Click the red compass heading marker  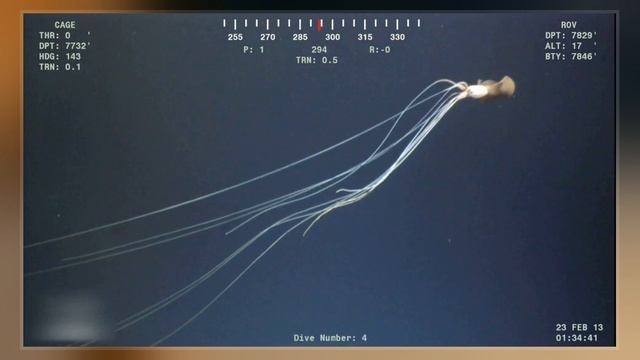[x=320, y=24]
